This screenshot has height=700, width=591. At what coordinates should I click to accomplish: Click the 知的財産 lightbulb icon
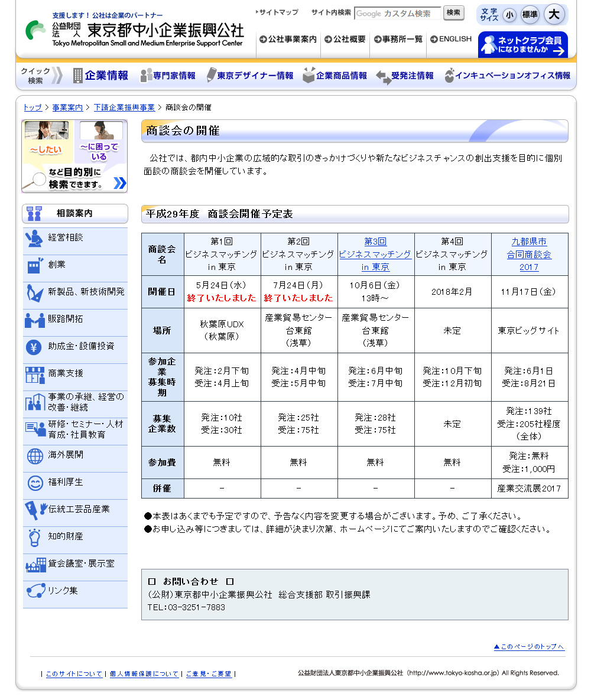tap(35, 538)
